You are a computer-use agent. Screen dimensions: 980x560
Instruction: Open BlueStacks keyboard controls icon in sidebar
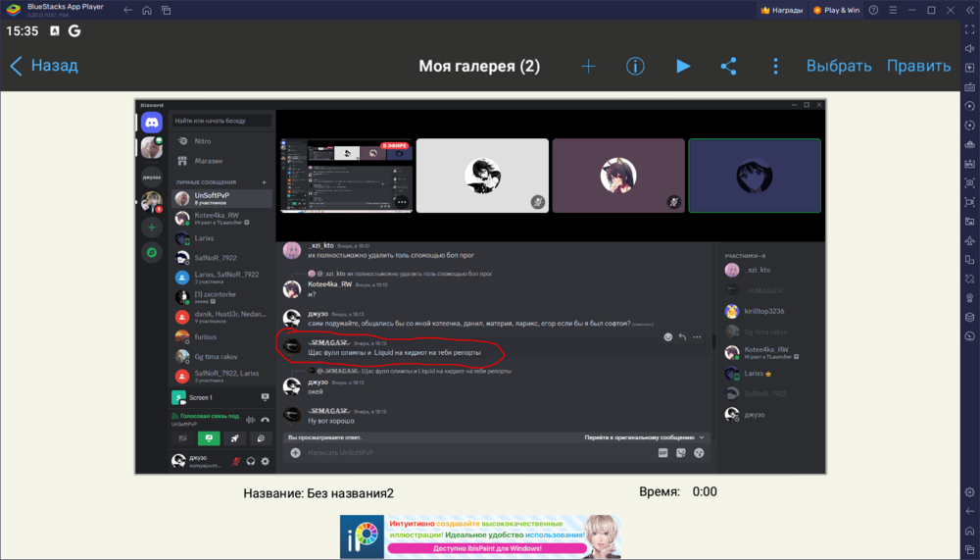(x=969, y=87)
